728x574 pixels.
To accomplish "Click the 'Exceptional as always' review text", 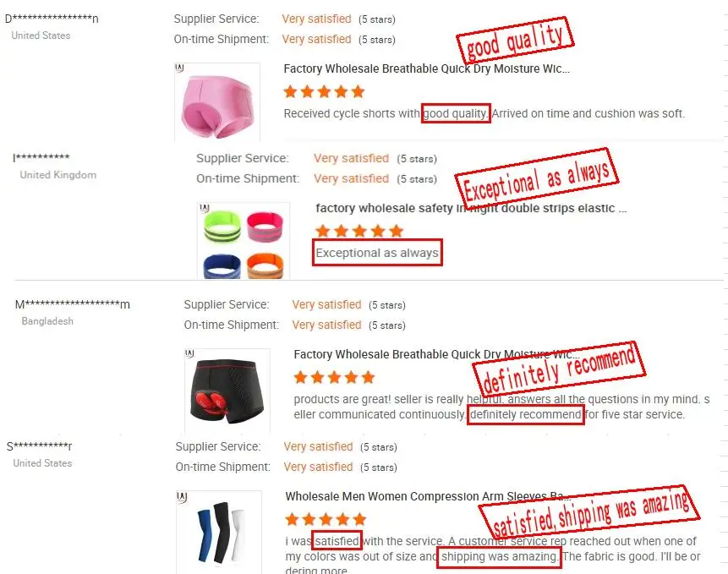I will [x=377, y=253].
